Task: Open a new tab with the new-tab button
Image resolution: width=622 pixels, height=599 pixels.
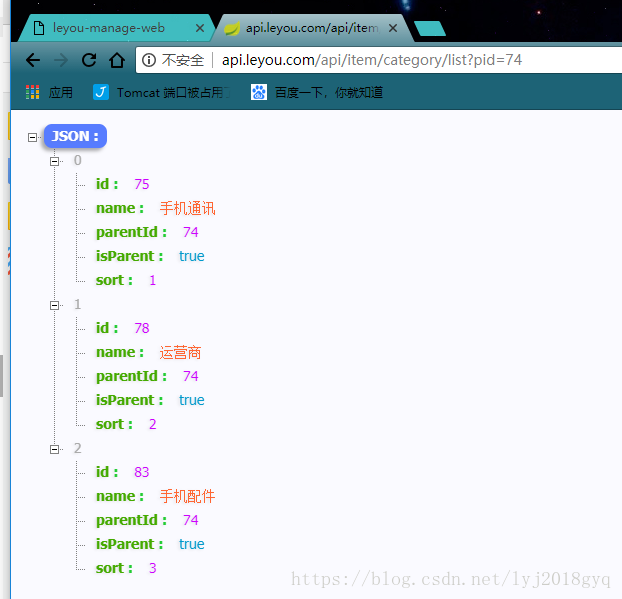Action: (x=430, y=29)
